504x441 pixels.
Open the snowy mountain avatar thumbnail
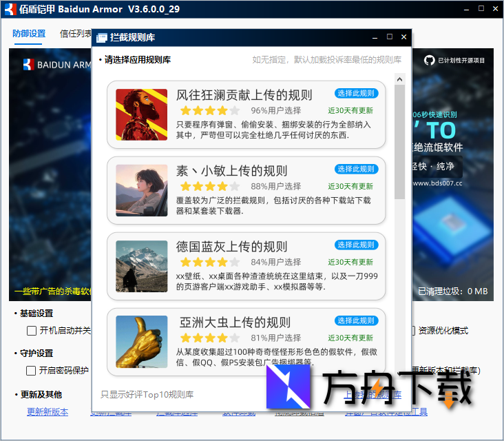point(141,267)
